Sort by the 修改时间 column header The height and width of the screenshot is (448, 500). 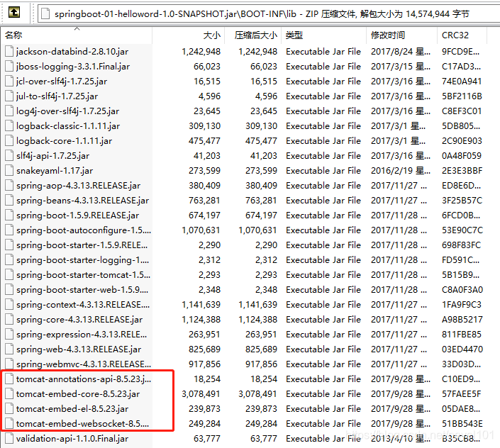pyautogui.click(x=402, y=35)
